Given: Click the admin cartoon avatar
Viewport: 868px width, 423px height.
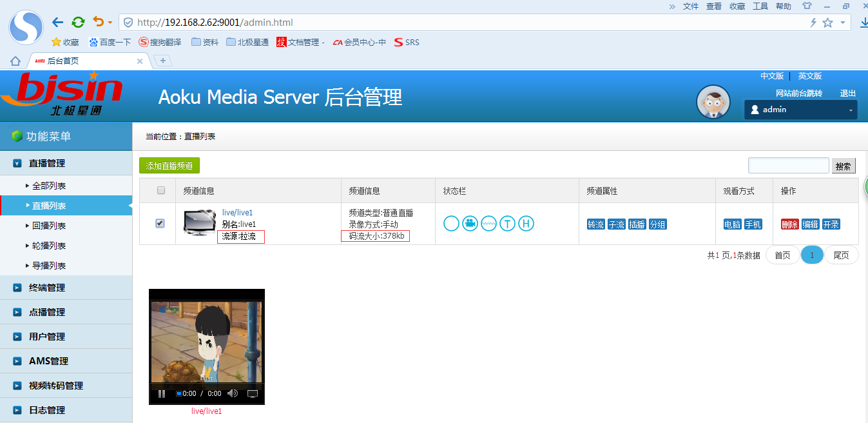Looking at the screenshot, I should [713, 102].
